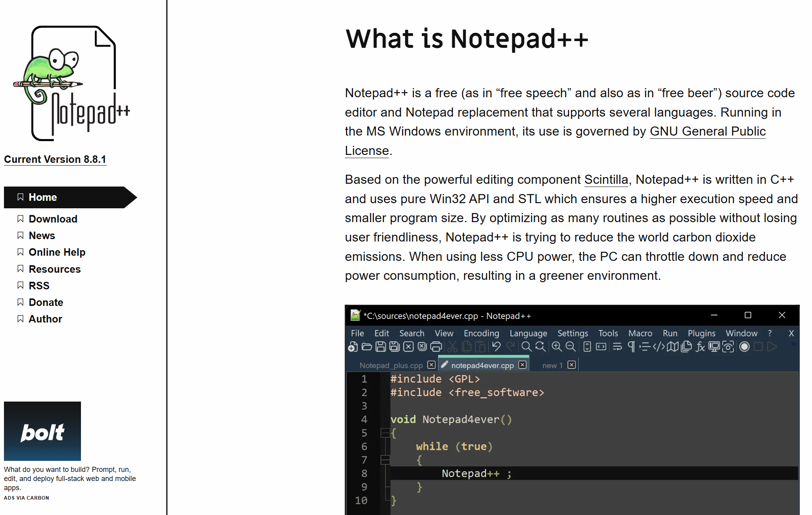The height and width of the screenshot is (515, 812).
Task: Switch to the Notepad_plus.cpp tab
Action: 391,365
